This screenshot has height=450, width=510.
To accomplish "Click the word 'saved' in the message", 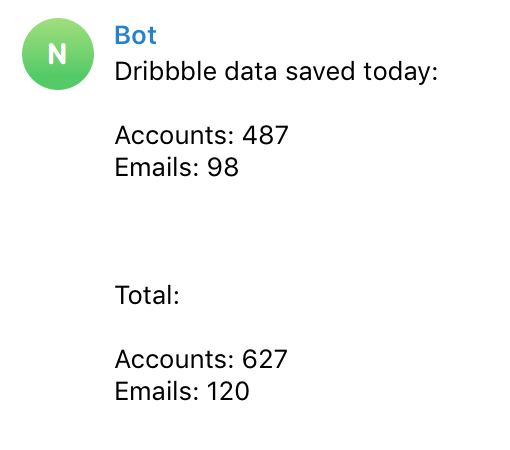I will click(x=320, y=71).
